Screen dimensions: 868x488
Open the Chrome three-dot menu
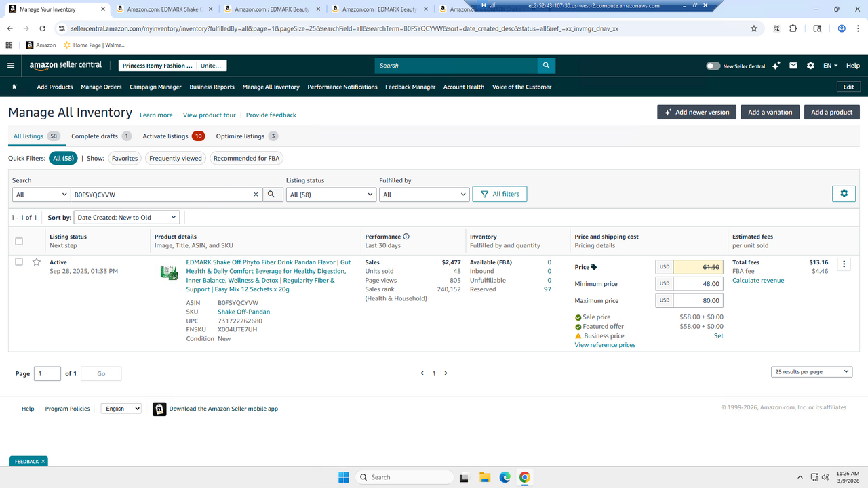tap(857, 28)
